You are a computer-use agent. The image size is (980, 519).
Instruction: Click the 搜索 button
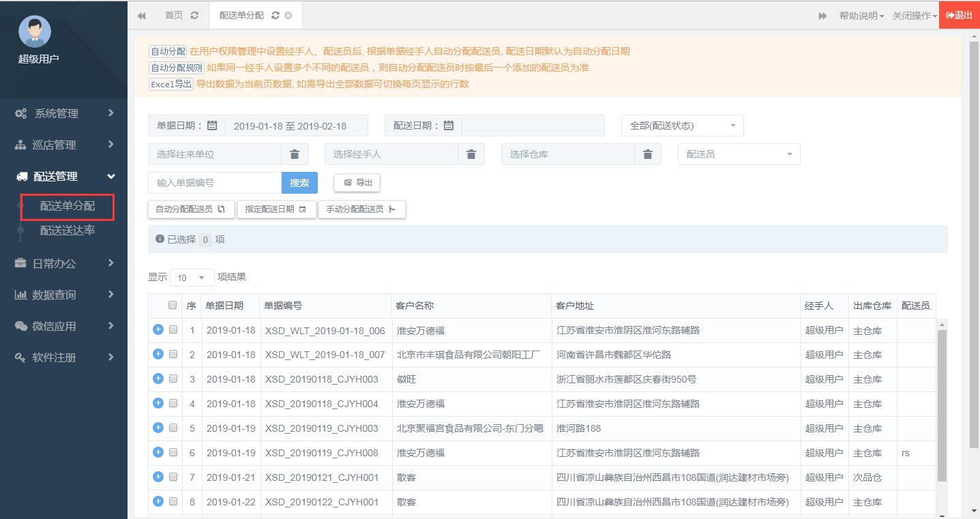point(299,183)
